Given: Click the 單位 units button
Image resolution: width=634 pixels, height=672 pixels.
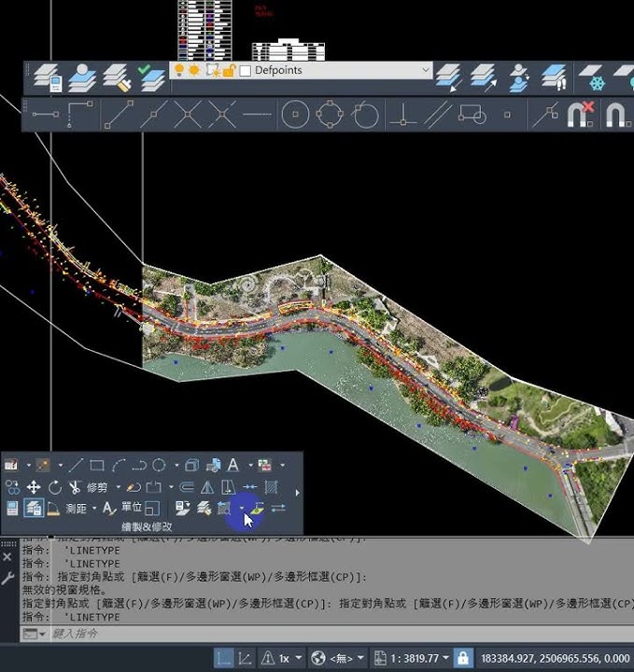Looking at the screenshot, I should point(131,508).
